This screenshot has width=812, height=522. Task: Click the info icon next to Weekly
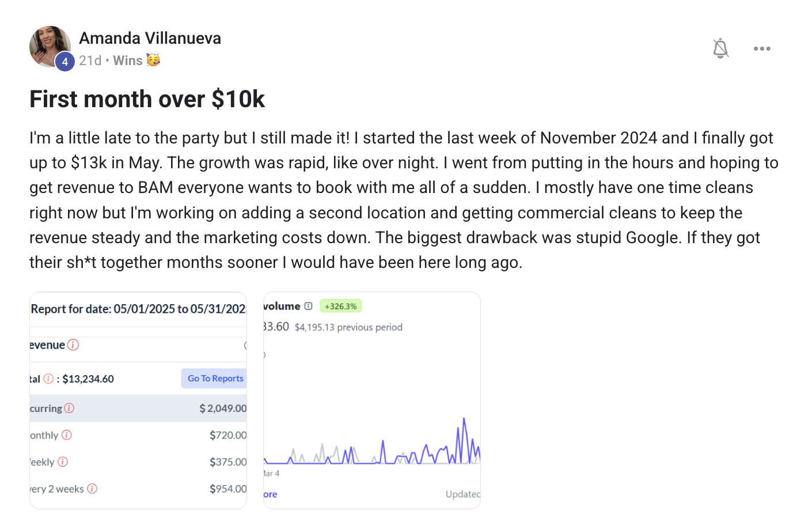pyautogui.click(x=63, y=462)
